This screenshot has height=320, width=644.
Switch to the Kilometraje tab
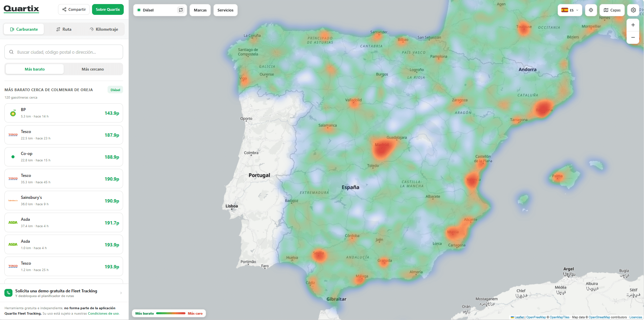[x=104, y=29]
